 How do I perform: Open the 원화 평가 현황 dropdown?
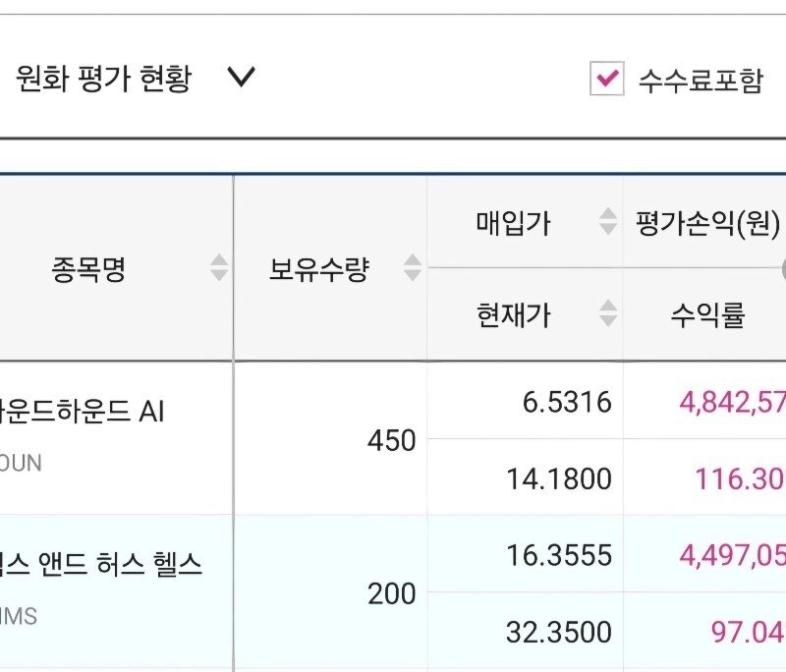240,78
